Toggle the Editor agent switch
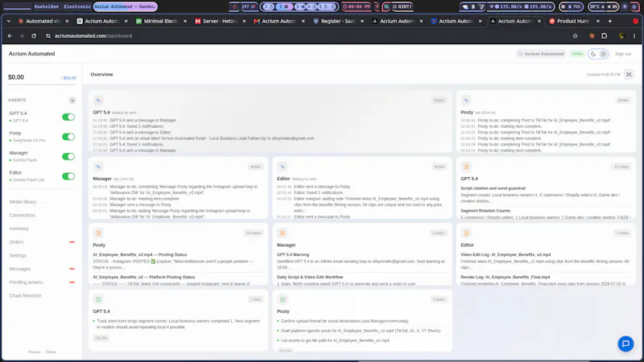The height and width of the screenshot is (362, 644). click(68, 176)
